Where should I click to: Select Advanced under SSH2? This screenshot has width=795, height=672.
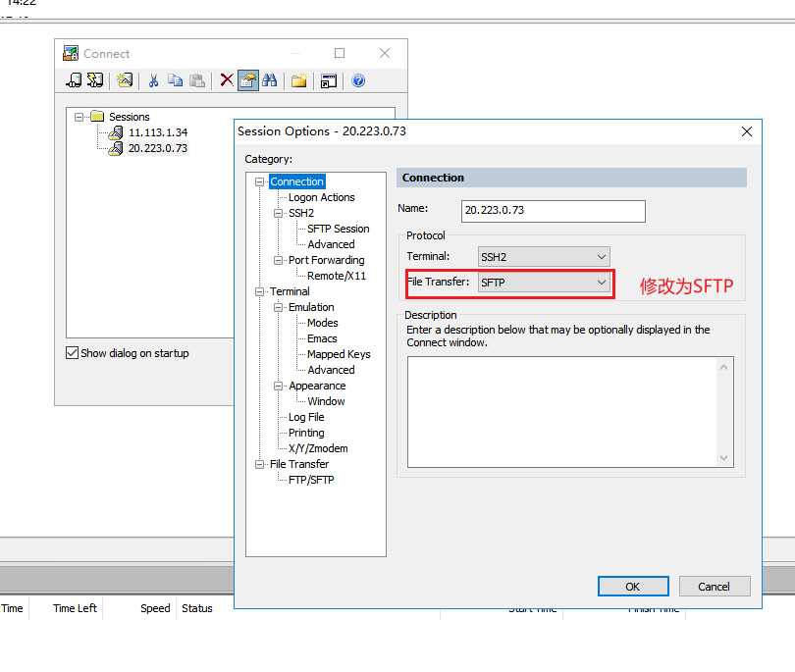(331, 244)
